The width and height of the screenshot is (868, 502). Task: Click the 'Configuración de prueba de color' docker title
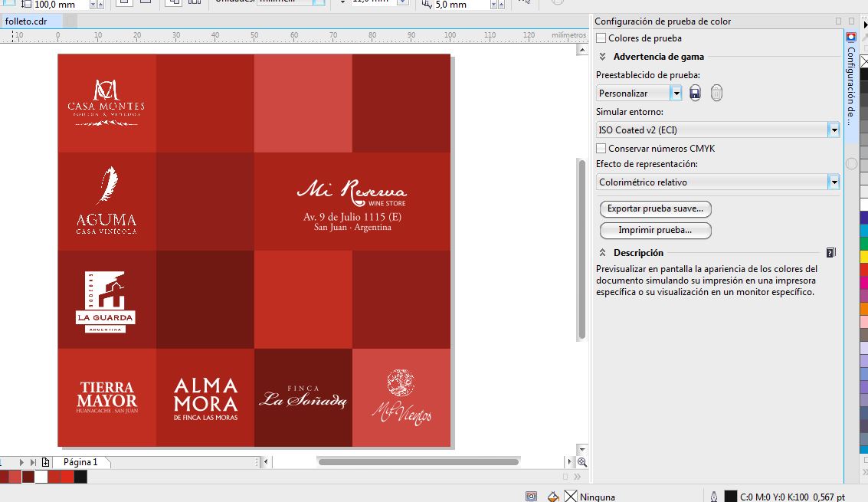point(663,21)
